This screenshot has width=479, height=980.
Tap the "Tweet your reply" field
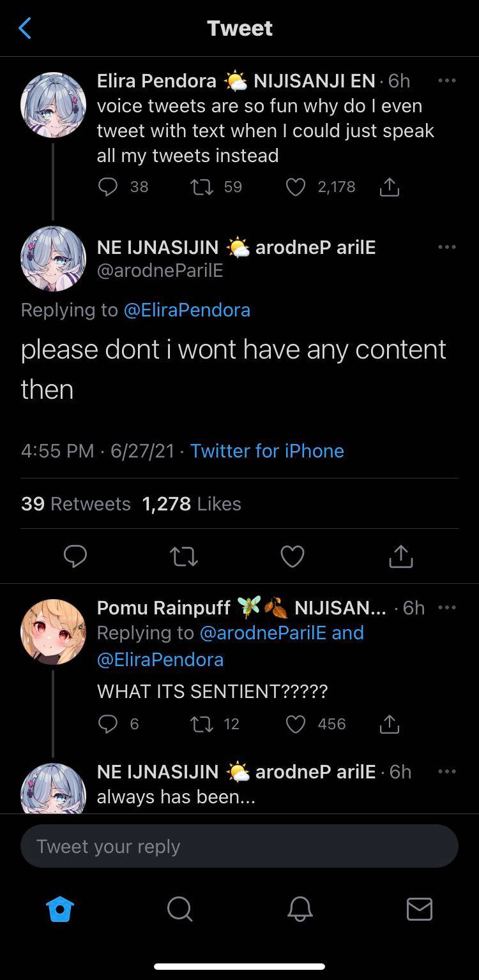tap(240, 846)
